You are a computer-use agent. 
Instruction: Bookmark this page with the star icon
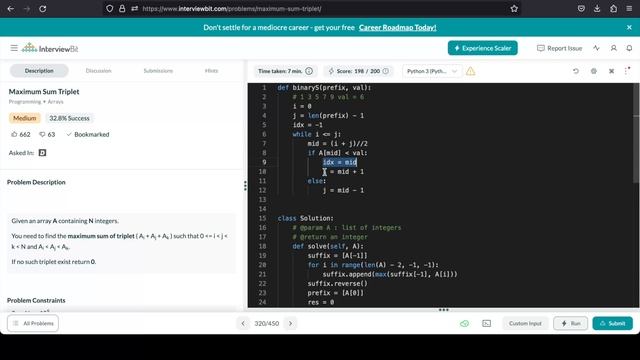(514, 9)
